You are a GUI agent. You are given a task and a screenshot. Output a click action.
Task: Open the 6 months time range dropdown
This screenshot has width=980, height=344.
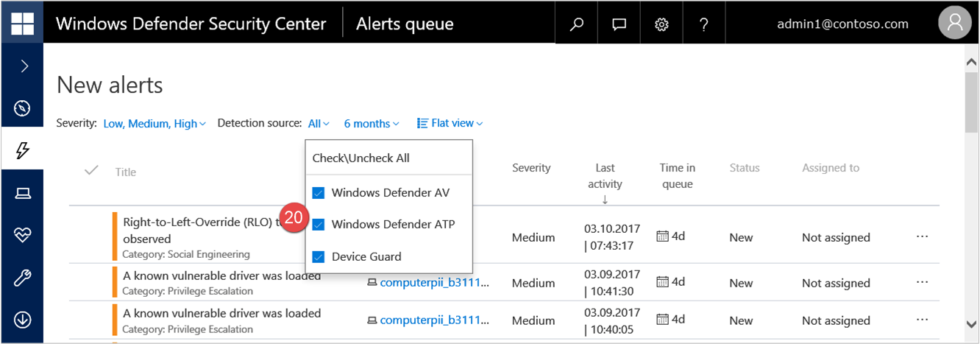[x=372, y=124]
